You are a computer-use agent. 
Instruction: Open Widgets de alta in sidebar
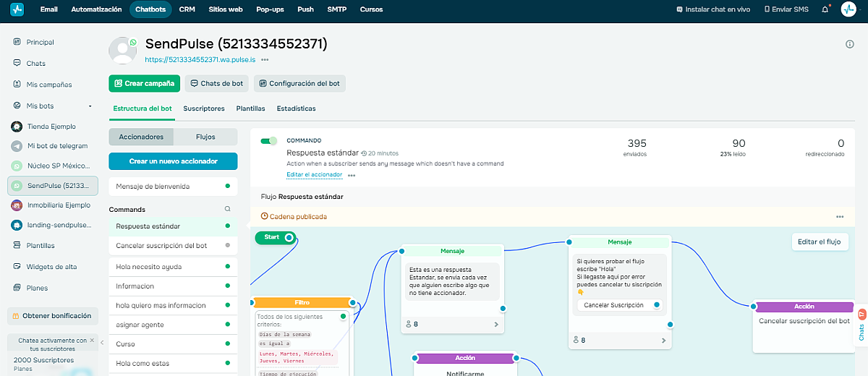tap(51, 267)
